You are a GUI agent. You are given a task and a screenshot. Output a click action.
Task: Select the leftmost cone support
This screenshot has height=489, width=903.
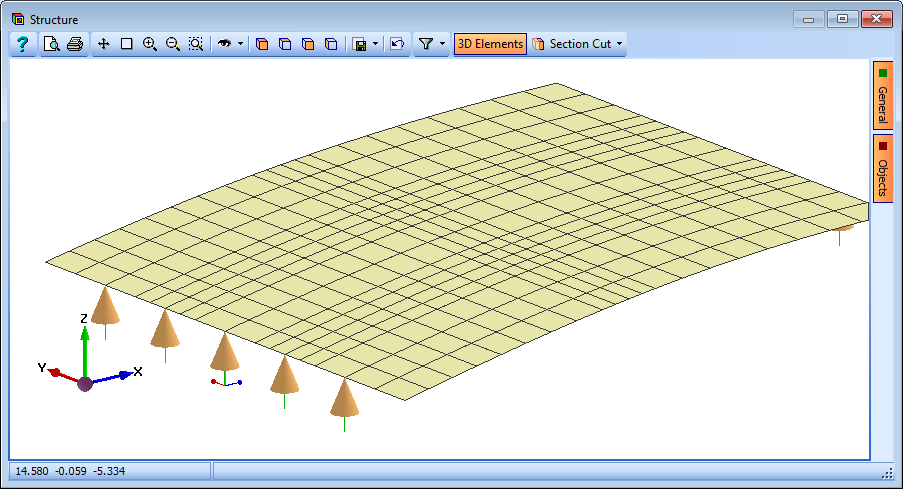point(105,306)
